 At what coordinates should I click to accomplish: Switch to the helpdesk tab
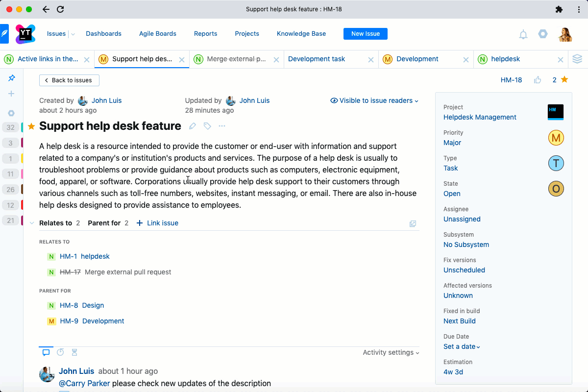point(506,59)
